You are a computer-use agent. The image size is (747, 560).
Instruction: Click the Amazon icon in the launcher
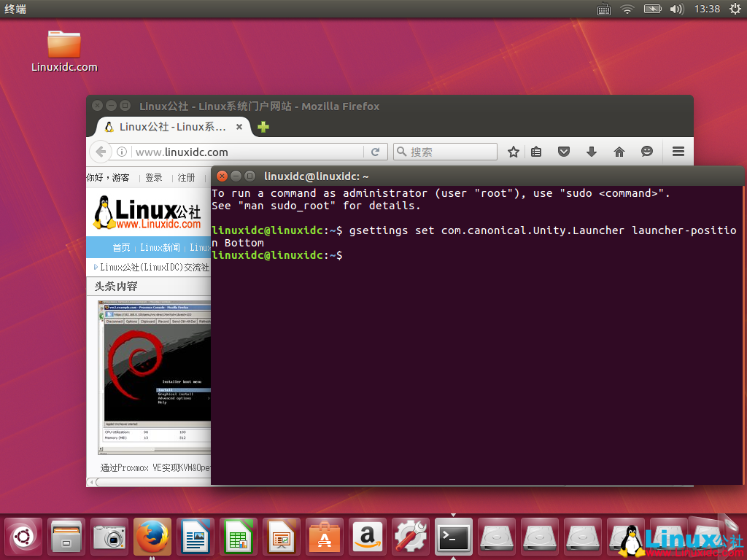(368, 537)
